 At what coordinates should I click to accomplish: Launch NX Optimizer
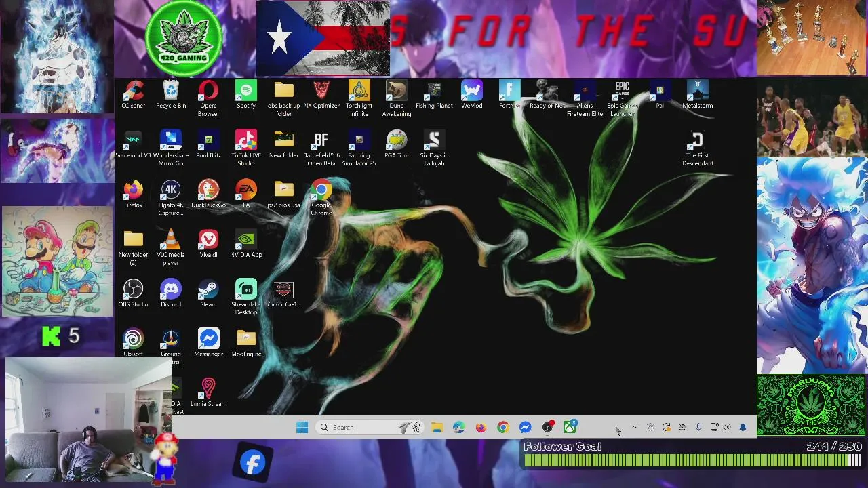tap(321, 95)
